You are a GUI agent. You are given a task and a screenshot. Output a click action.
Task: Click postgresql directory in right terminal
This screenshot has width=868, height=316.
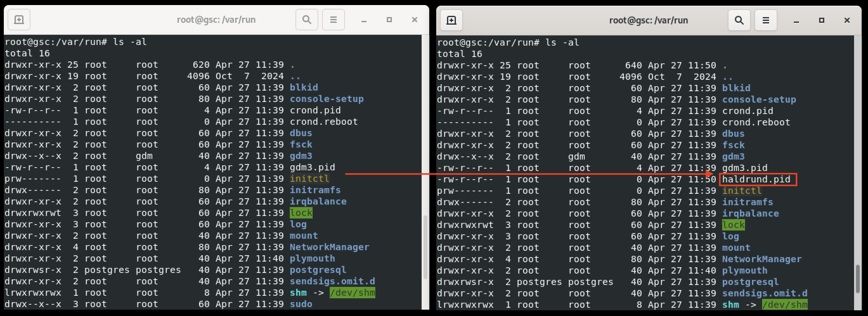(x=750, y=282)
